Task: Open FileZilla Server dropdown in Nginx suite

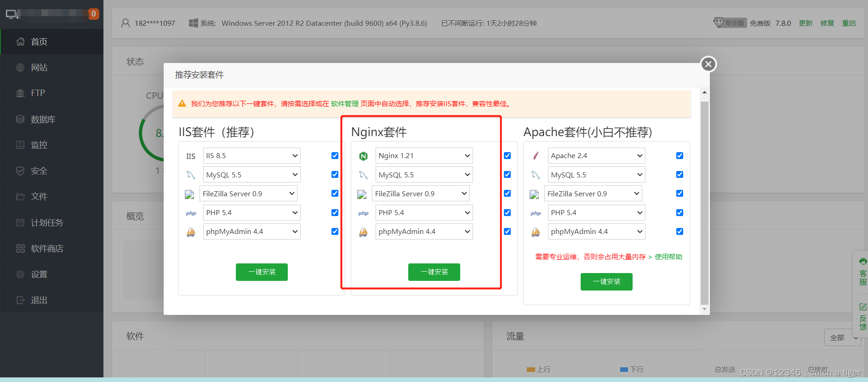Action: pos(421,194)
